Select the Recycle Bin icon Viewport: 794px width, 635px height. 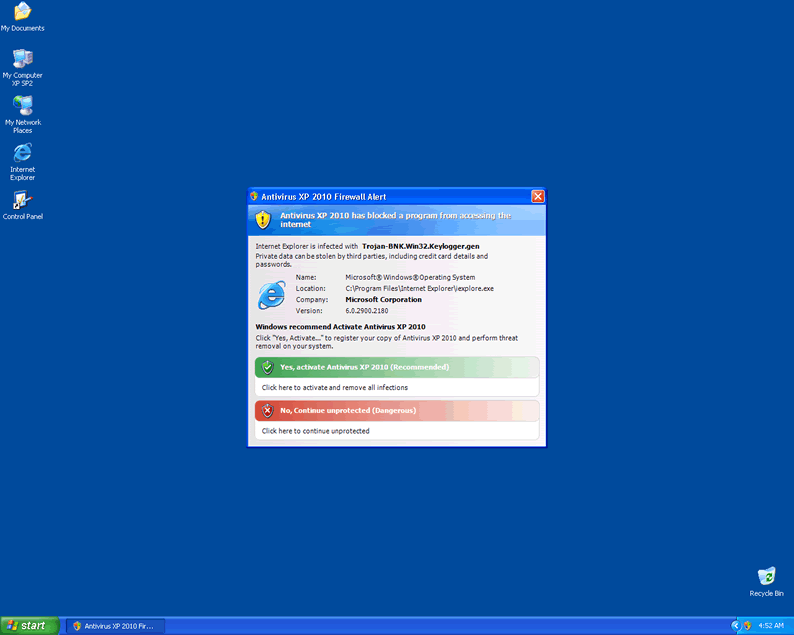pos(766,577)
